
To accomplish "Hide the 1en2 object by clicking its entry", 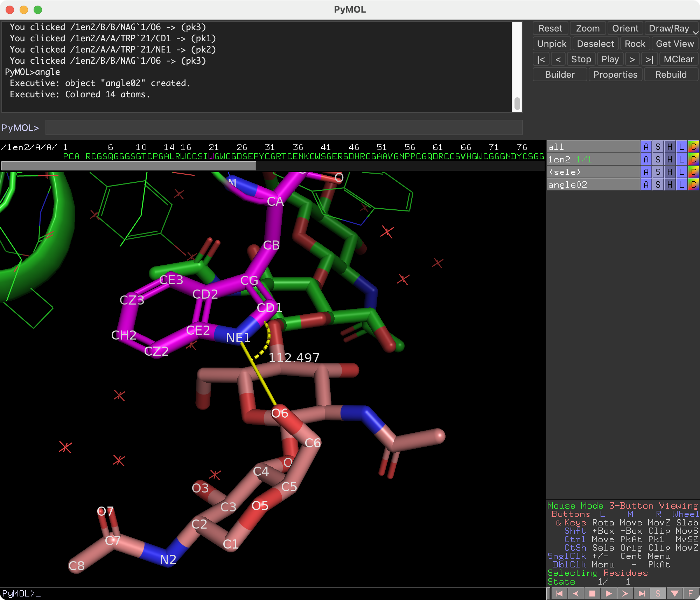I will pos(560,159).
